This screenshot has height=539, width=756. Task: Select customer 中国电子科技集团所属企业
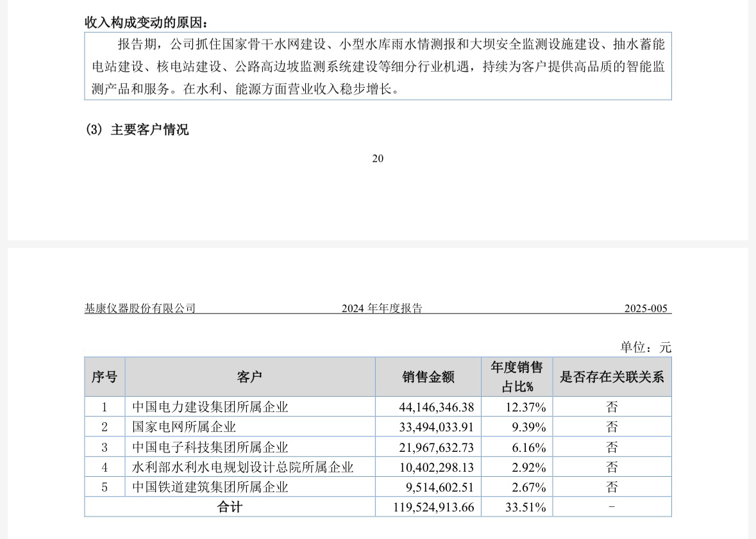[x=210, y=447]
